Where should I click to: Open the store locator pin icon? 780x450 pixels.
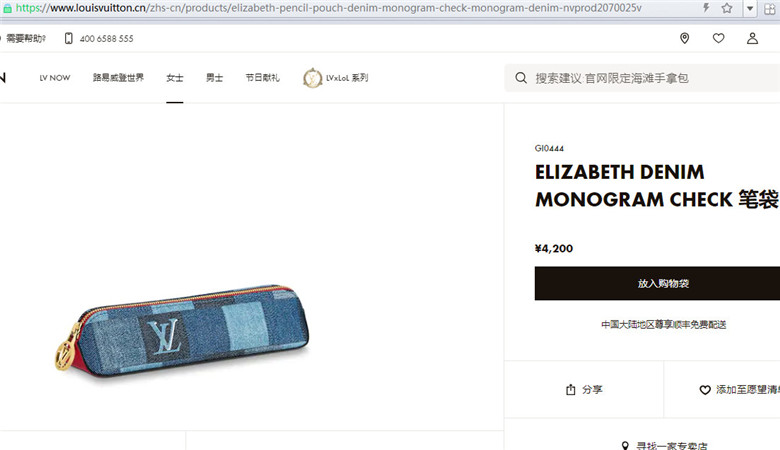[x=684, y=38]
